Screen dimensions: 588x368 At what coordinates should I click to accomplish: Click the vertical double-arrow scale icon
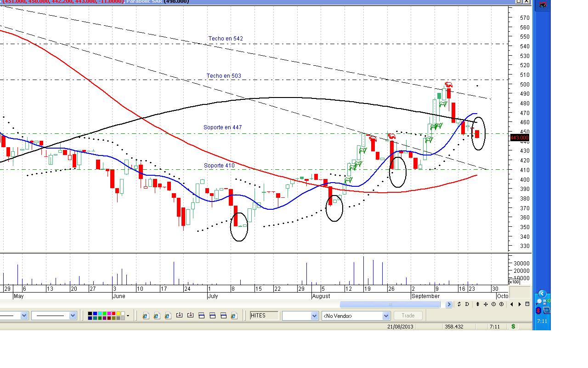tap(478, 304)
